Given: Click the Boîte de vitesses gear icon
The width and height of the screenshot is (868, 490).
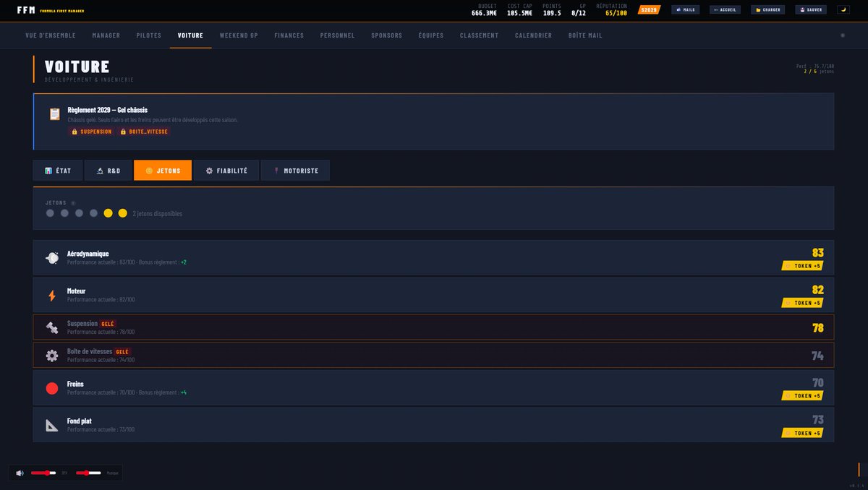Looking at the screenshot, I should click(52, 356).
